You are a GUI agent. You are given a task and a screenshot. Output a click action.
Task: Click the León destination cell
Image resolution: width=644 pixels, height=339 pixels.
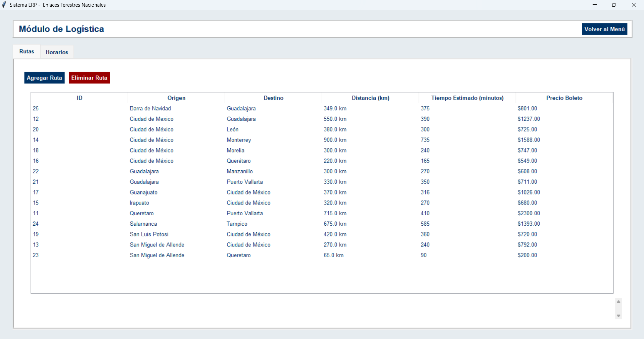click(x=233, y=129)
